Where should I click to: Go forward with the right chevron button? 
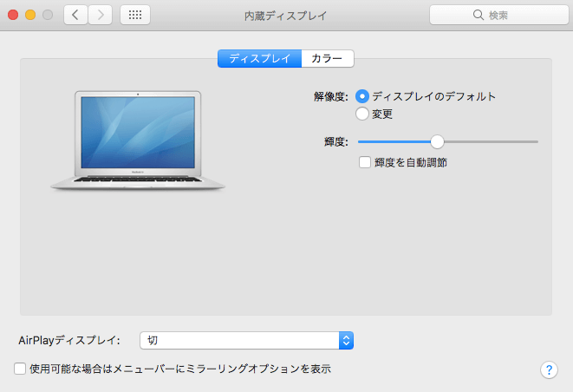101,15
